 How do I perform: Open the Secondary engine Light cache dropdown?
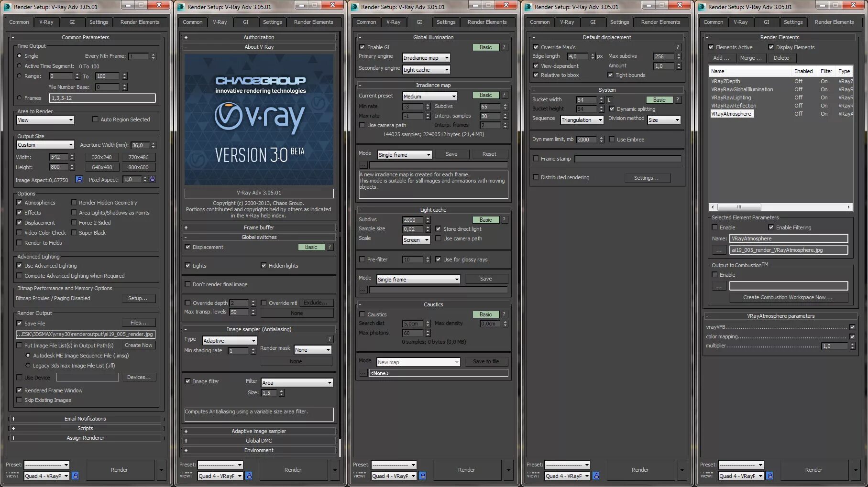[x=426, y=70]
